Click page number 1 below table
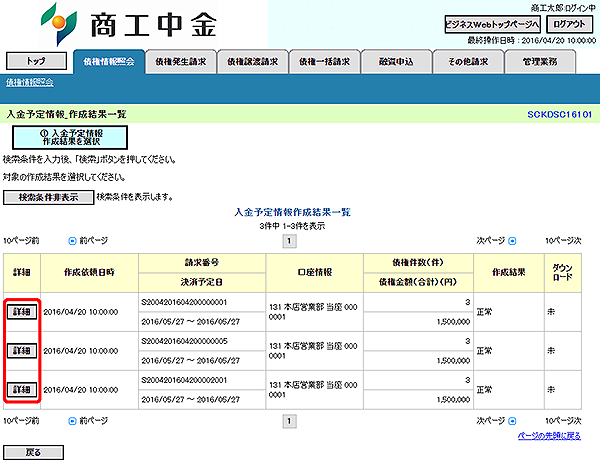600x468 pixels. pyautogui.click(x=289, y=421)
